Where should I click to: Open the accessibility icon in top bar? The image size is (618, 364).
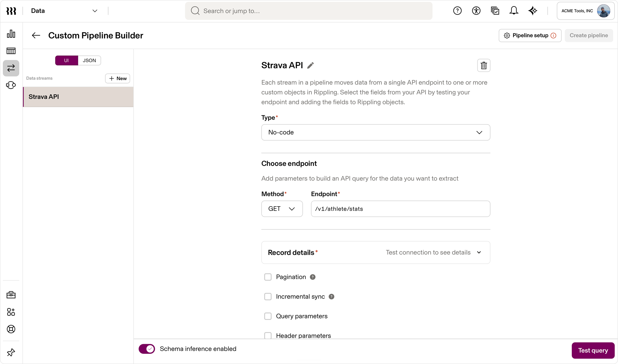(x=476, y=11)
